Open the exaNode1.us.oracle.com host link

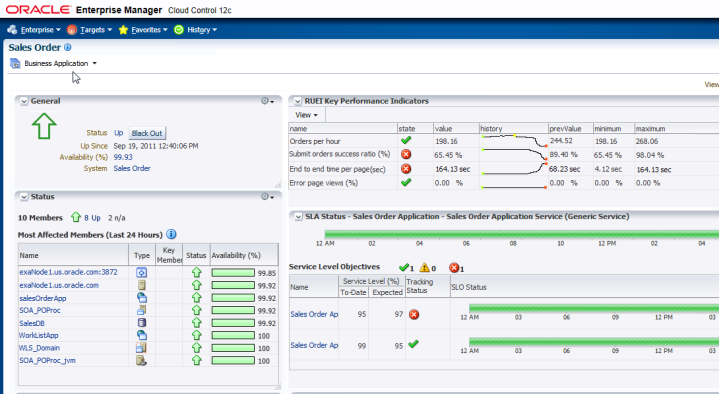[59, 285]
